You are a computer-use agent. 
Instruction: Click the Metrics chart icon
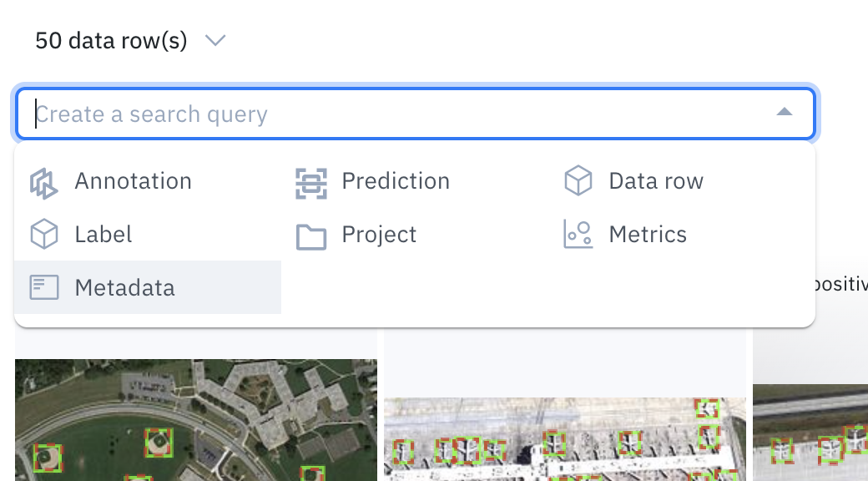[578, 234]
